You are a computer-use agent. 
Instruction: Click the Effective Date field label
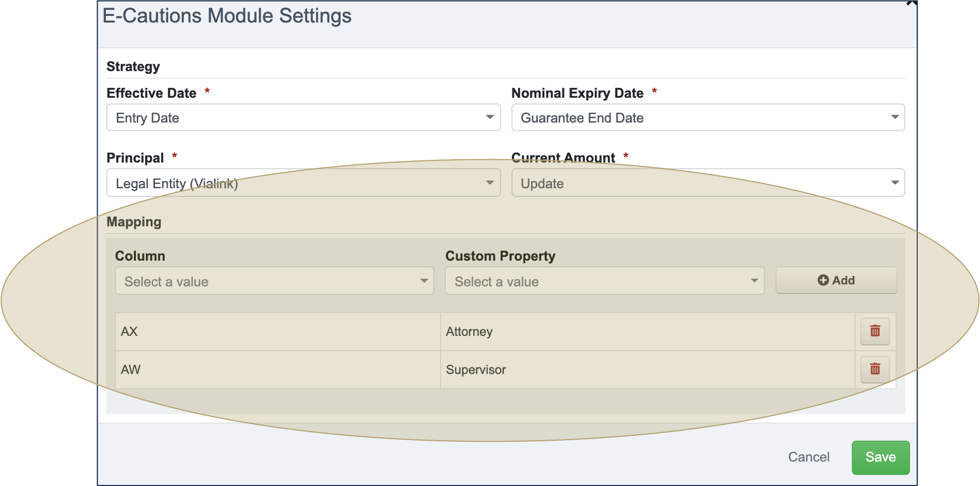pos(151,93)
